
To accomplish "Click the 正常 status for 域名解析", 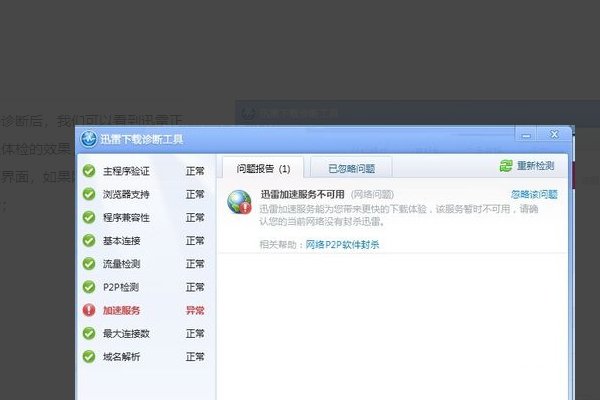I will pyautogui.click(x=195, y=357).
